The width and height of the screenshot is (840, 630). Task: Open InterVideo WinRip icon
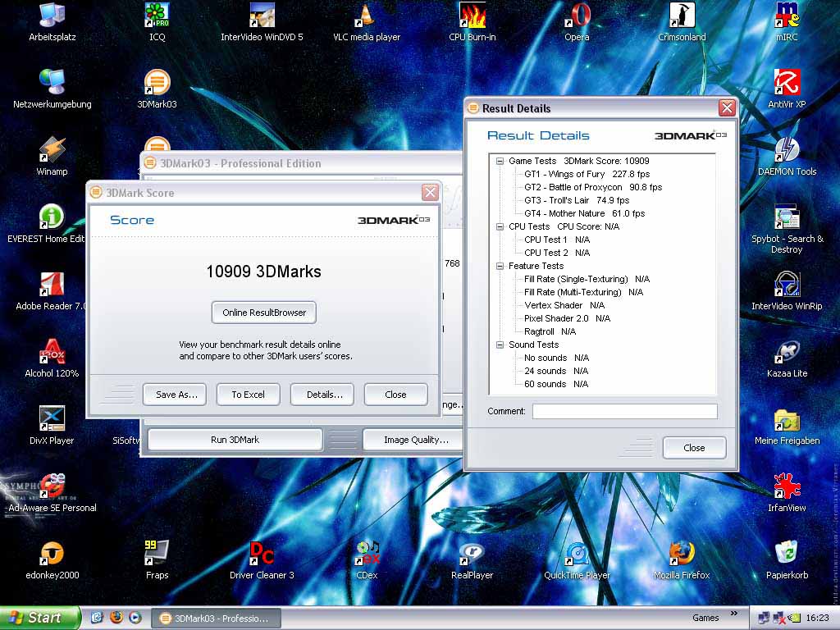[x=787, y=291]
